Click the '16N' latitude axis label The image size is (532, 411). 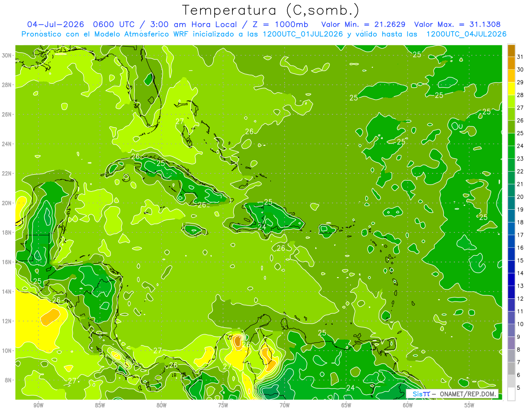pyautogui.click(x=8, y=262)
